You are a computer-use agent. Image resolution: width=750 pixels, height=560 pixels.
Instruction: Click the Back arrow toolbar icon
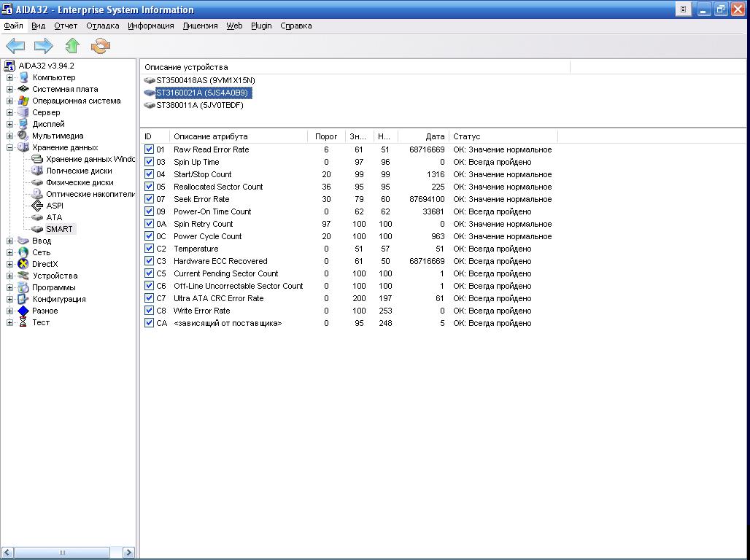[x=15, y=46]
